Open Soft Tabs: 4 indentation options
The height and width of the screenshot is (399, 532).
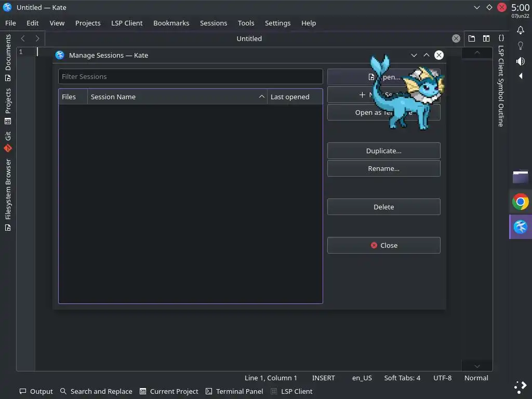pyautogui.click(x=402, y=378)
